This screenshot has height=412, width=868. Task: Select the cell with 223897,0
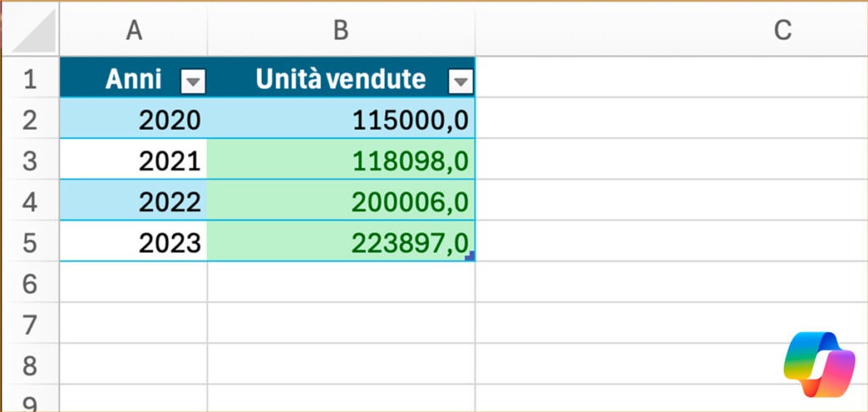tap(341, 242)
